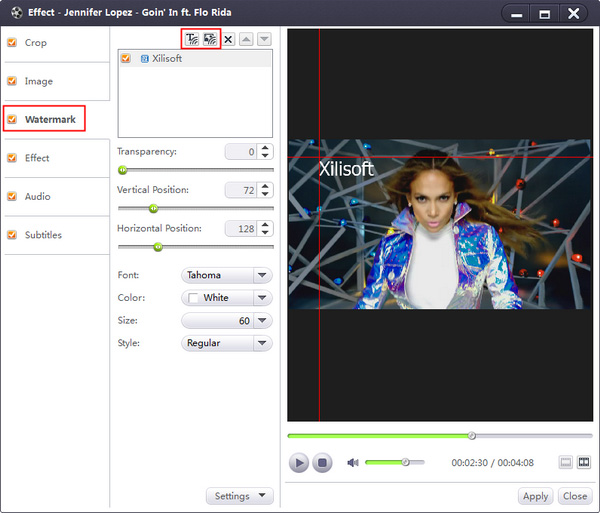Image resolution: width=600 pixels, height=513 pixels.
Task: Play the video preview
Action: click(x=299, y=463)
